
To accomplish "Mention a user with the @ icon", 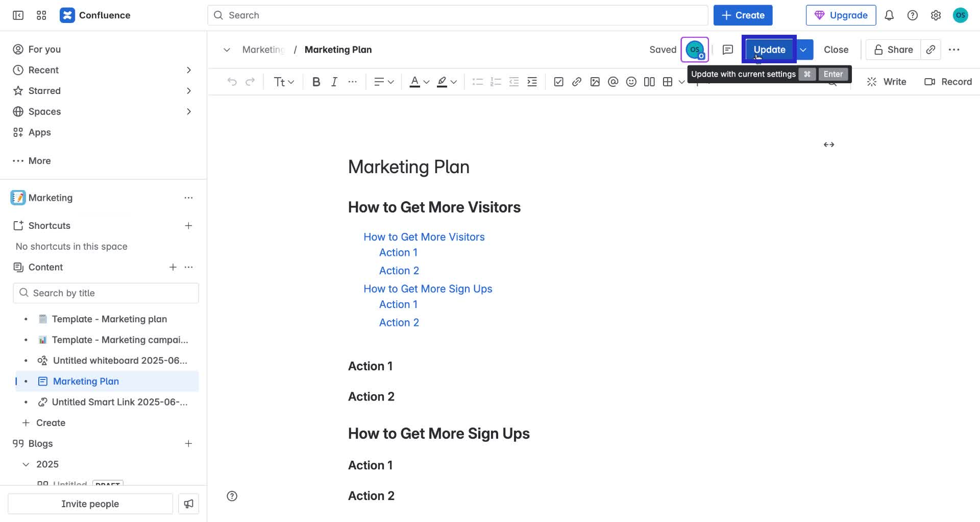I will tap(613, 81).
